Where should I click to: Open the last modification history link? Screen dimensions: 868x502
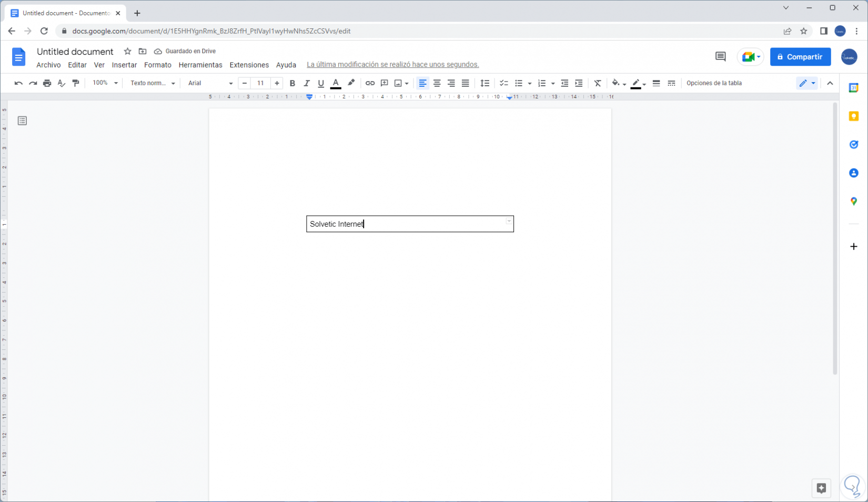click(x=393, y=65)
